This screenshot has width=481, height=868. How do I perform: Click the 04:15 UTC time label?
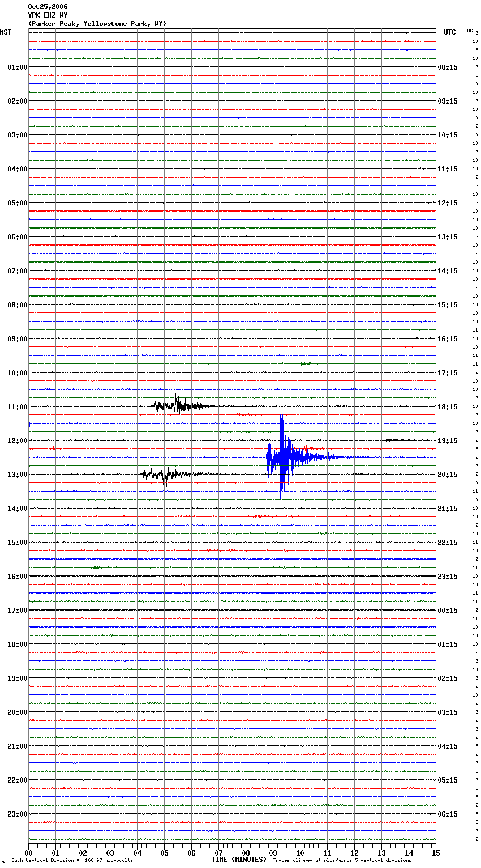click(x=448, y=746)
